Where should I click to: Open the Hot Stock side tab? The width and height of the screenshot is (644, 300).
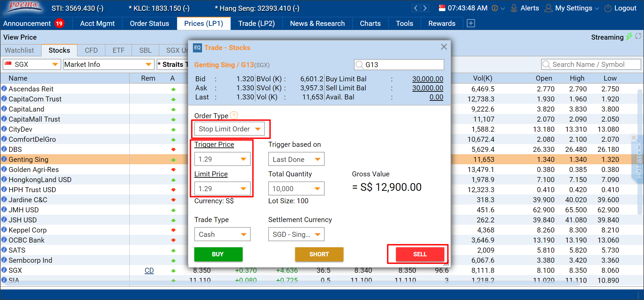tap(639, 160)
